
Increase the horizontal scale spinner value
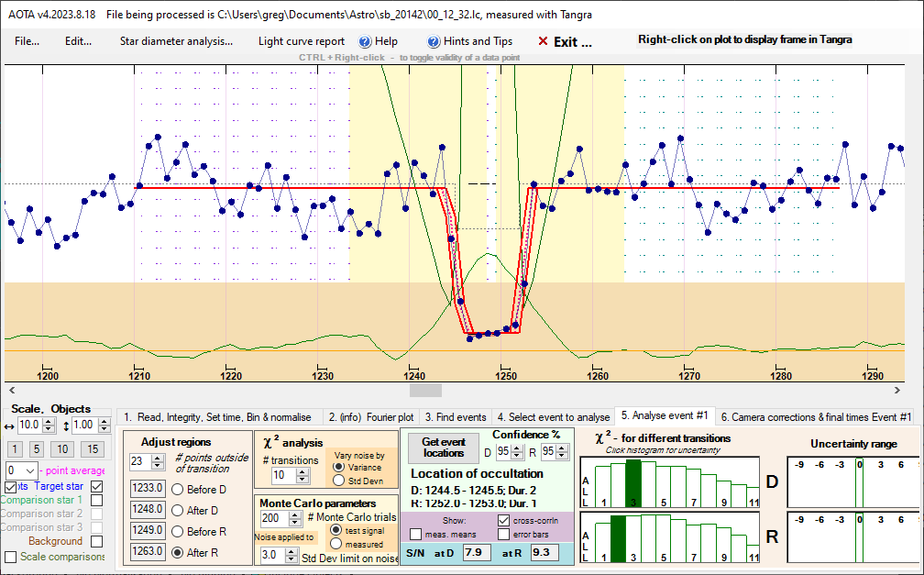pyautogui.click(x=49, y=421)
